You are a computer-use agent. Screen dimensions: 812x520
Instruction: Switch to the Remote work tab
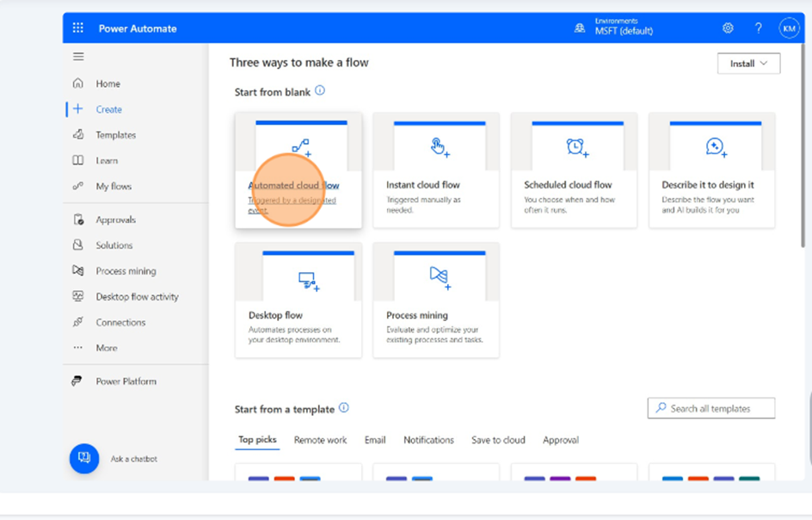[320, 440]
